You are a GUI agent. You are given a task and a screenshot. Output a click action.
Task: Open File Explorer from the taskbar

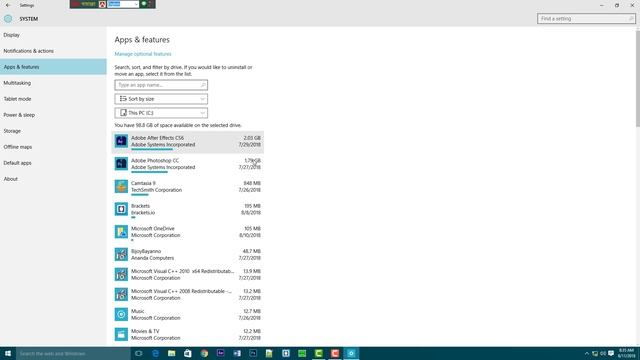(171, 353)
